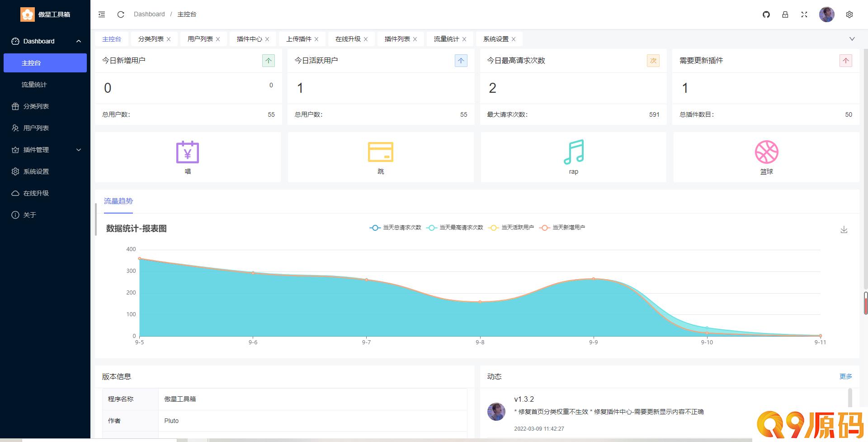The width and height of the screenshot is (868, 442).
Task: Click the sidebar collapse menu icon
Action: point(102,14)
